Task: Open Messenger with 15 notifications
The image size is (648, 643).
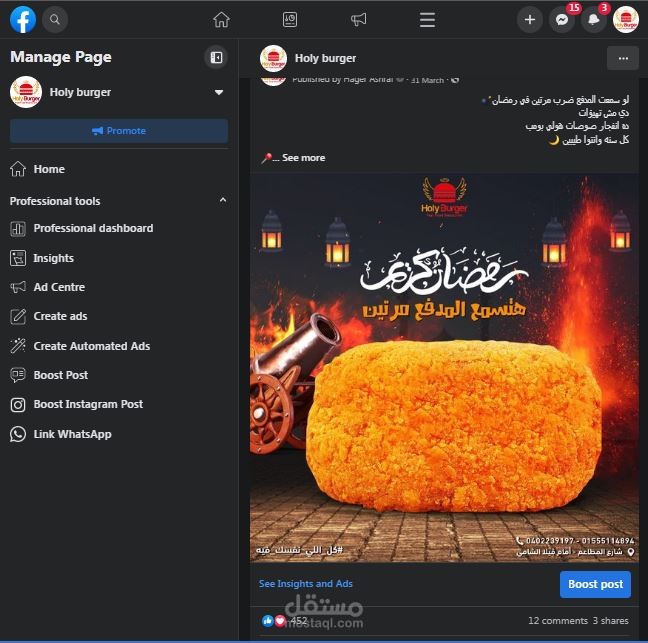Action: pyautogui.click(x=562, y=19)
